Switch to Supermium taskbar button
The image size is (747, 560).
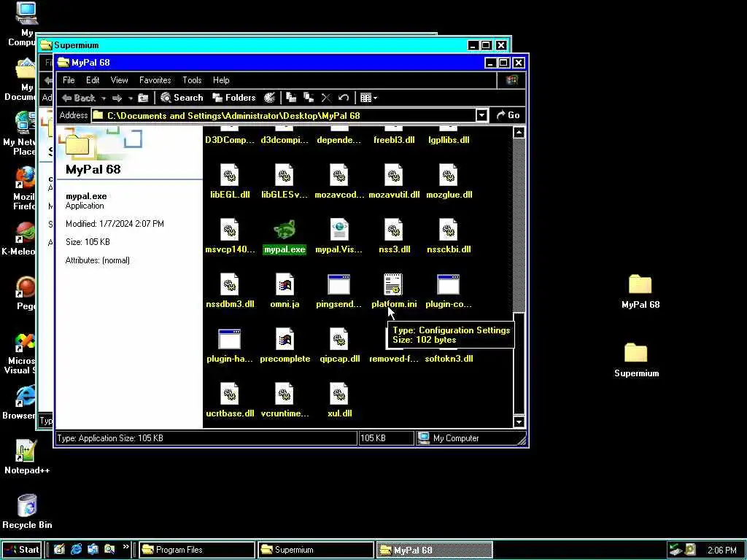(x=315, y=550)
